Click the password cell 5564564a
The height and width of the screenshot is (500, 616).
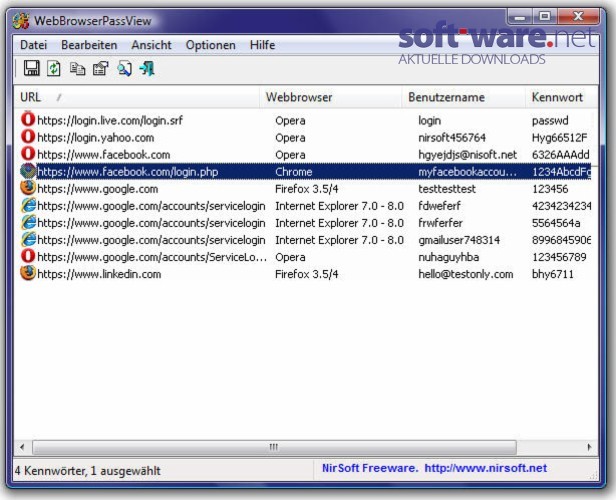(x=556, y=223)
